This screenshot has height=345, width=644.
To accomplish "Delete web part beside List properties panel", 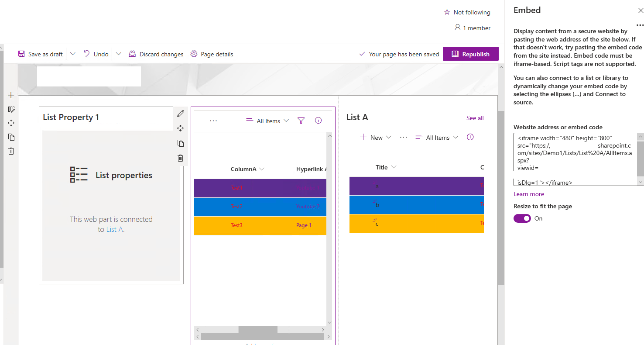I will 180,158.
